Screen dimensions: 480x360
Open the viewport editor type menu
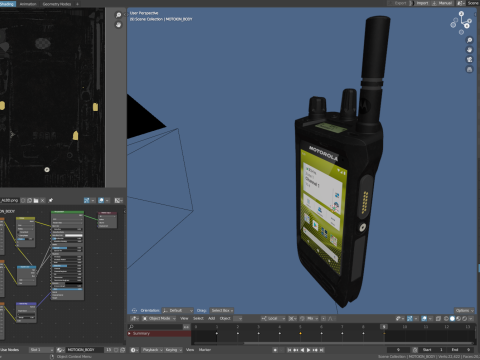(x=135, y=318)
